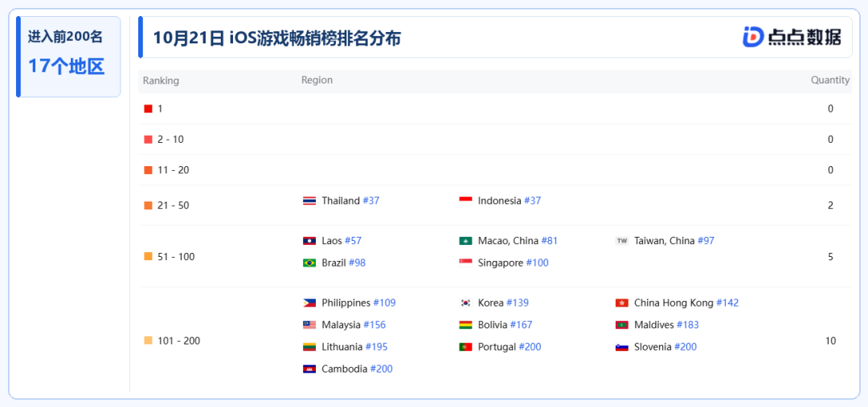The width and height of the screenshot is (868, 407).
Task: Select the '51 - 100' ranking label
Action: 176,257
